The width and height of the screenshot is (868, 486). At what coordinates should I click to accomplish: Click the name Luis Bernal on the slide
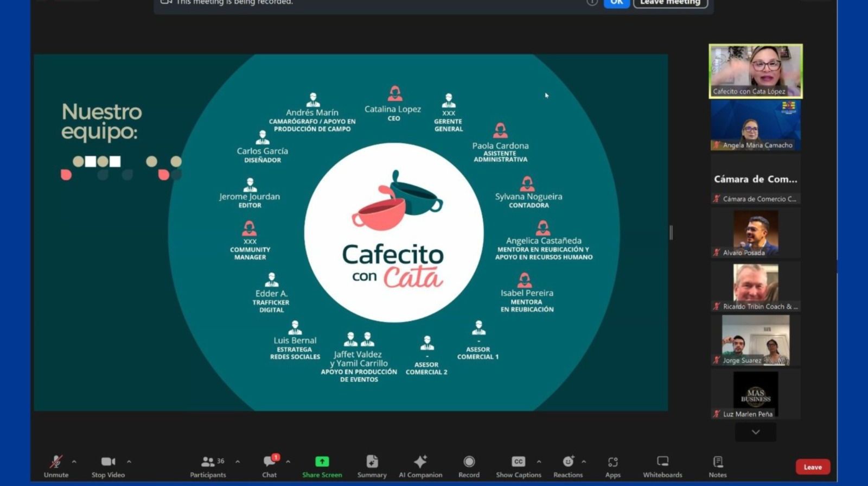(295, 340)
